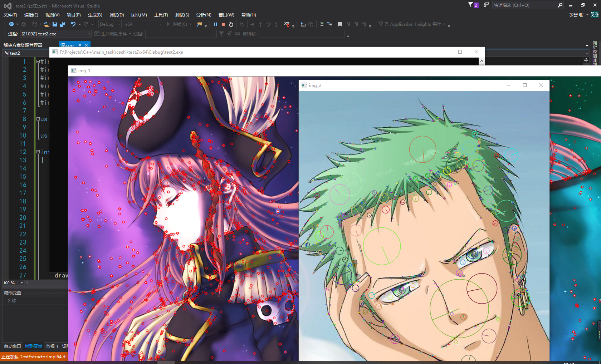
Task: Click the img_1 window title bar
Action: [334, 70]
